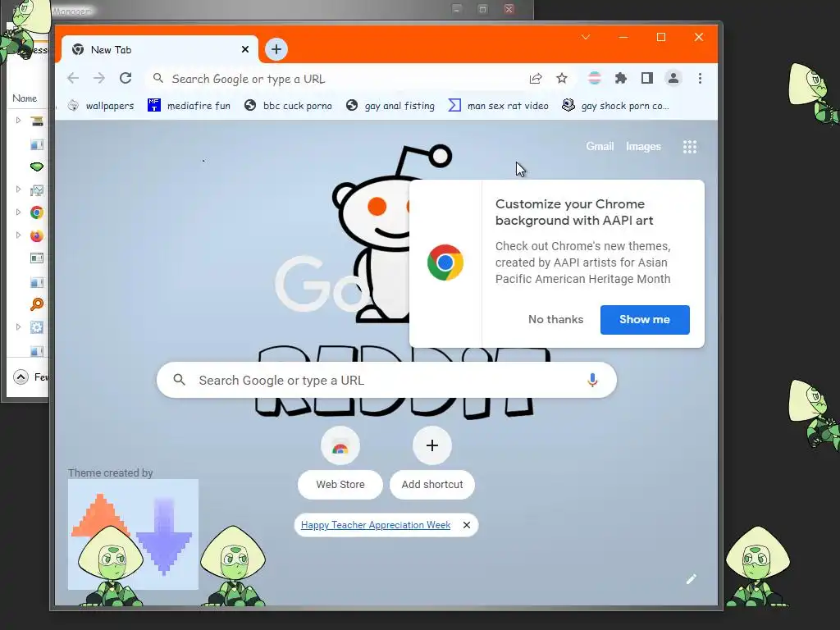The width and height of the screenshot is (840, 630).
Task: Open the Images link
Action: pos(643,146)
